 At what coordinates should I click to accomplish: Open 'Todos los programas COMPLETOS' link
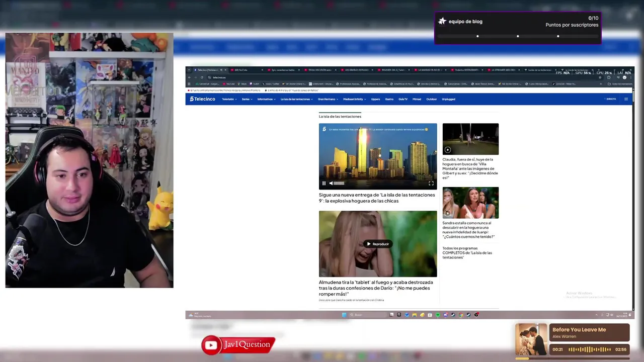(x=467, y=253)
